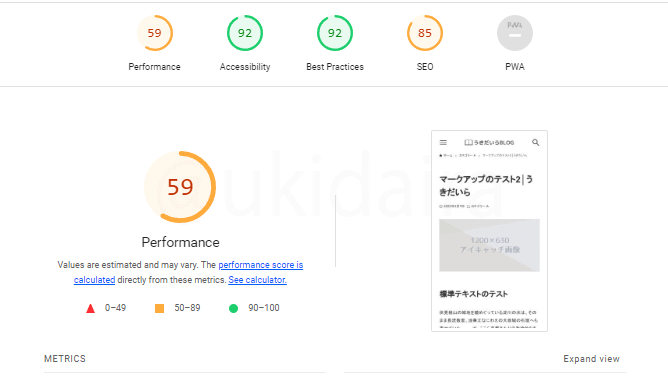Click the Best Practices category label
Image resolution: width=668 pixels, height=376 pixels.
(x=335, y=67)
